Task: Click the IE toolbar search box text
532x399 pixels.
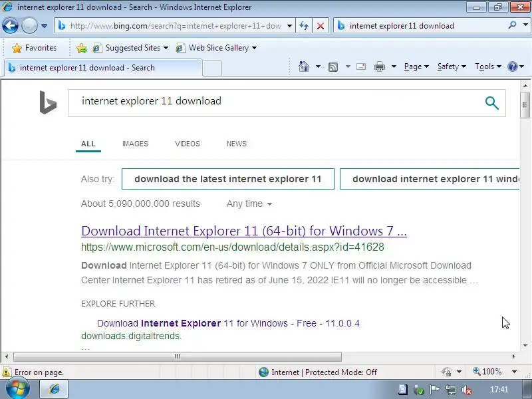Action: pyautogui.click(x=402, y=26)
